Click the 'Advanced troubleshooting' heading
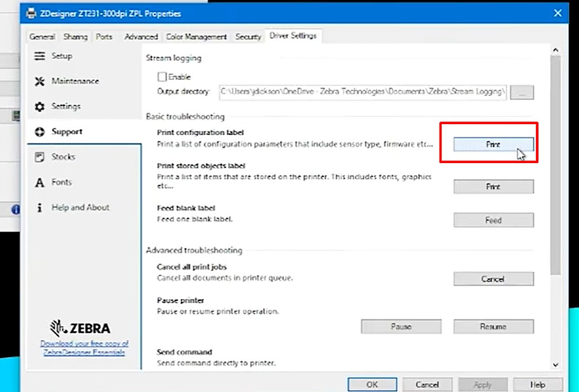The height and width of the screenshot is (392, 579). click(194, 250)
